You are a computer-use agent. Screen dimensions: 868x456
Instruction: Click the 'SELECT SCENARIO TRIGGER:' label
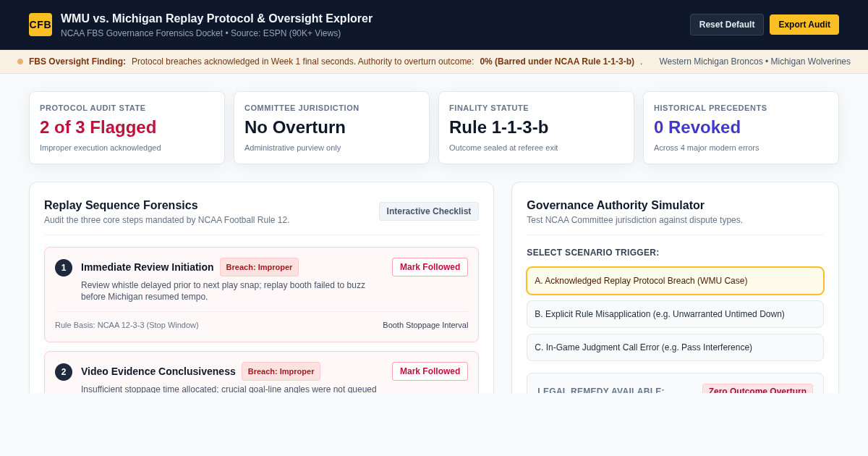tap(593, 253)
